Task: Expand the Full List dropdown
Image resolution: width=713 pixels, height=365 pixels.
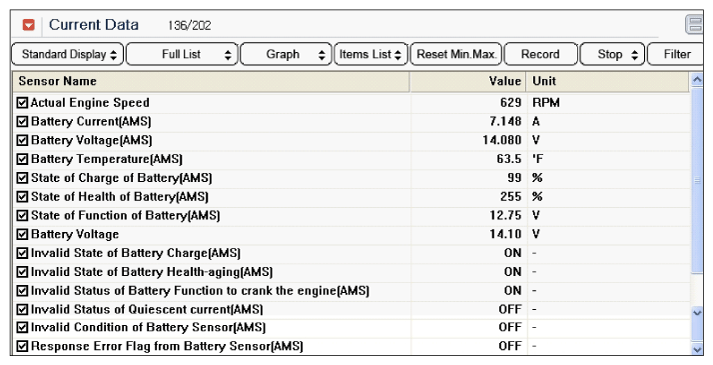Action: pyautogui.click(x=182, y=55)
